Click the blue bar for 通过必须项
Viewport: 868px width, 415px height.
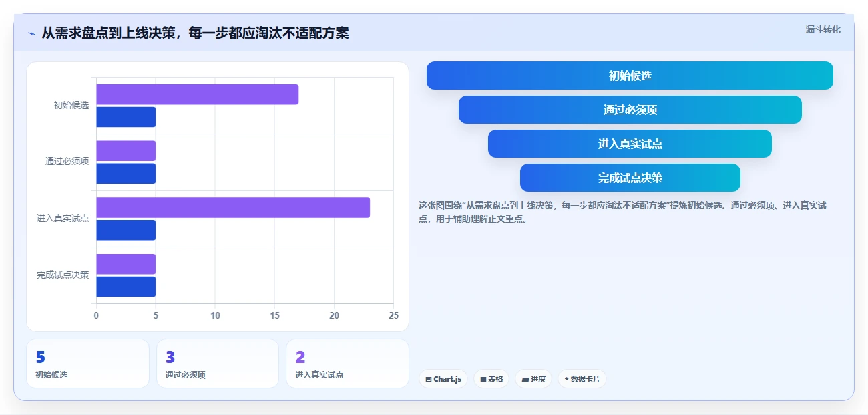(x=126, y=174)
